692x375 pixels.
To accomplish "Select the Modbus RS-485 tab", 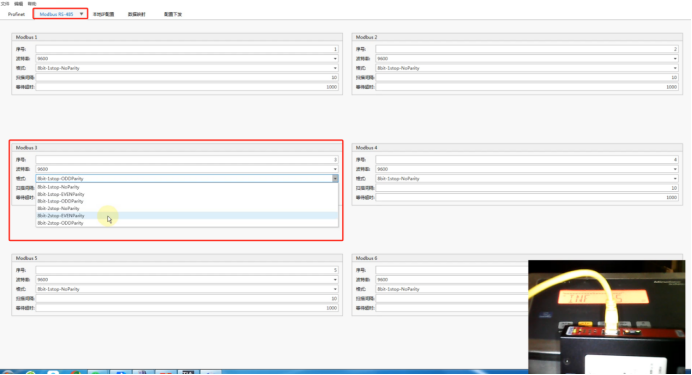I will click(56, 14).
